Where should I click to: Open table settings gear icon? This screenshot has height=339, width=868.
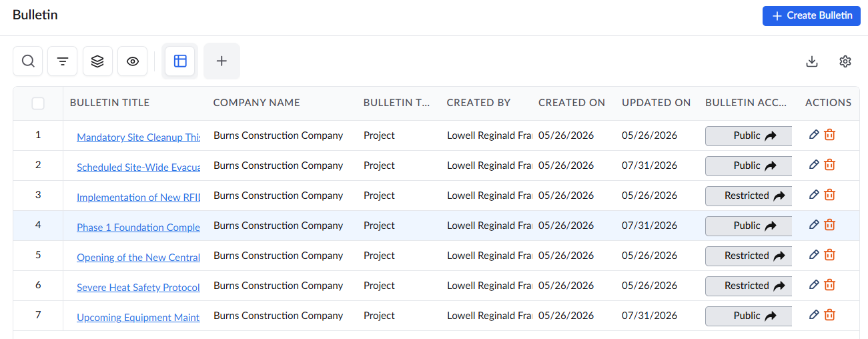pyautogui.click(x=845, y=61)
